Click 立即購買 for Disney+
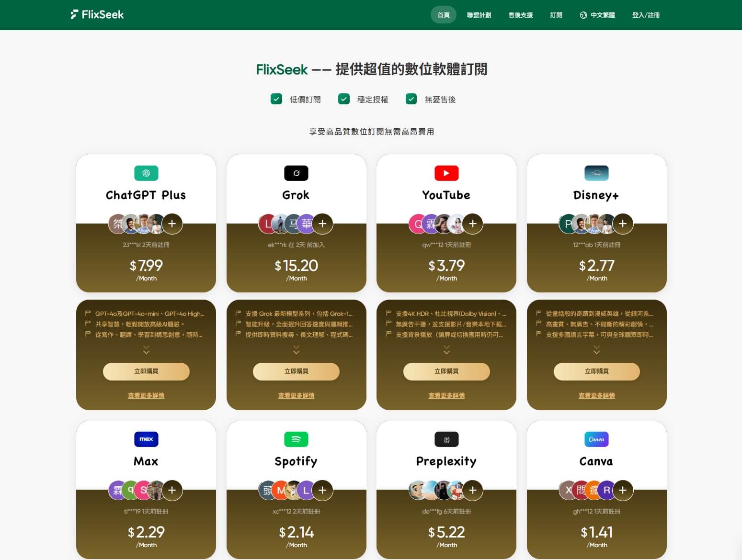 596,371
